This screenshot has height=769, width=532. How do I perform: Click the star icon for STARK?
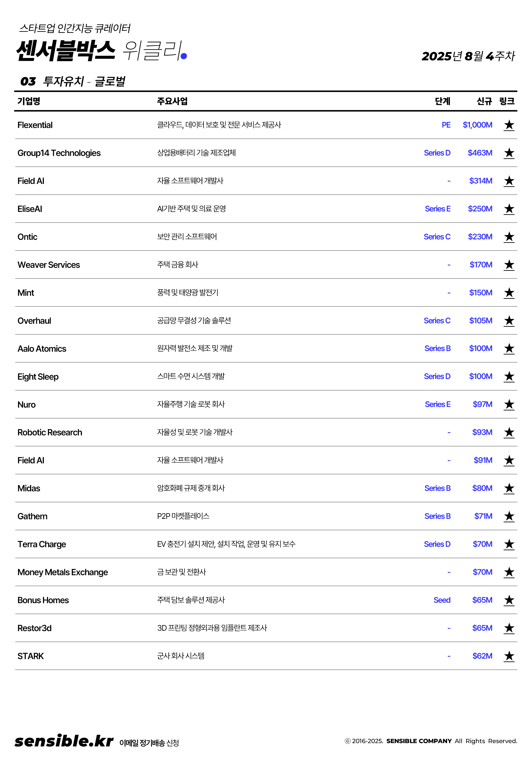tap(509, 656)
